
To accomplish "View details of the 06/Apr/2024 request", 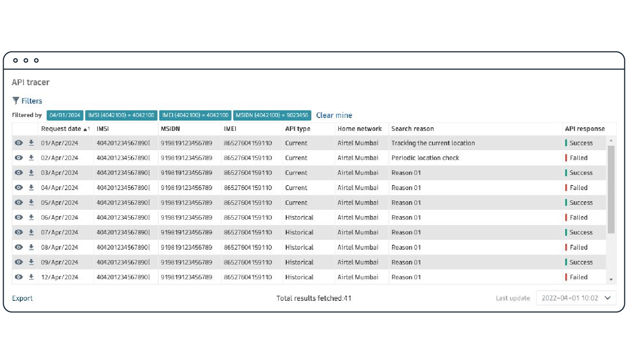I will (x=18, y=217).
